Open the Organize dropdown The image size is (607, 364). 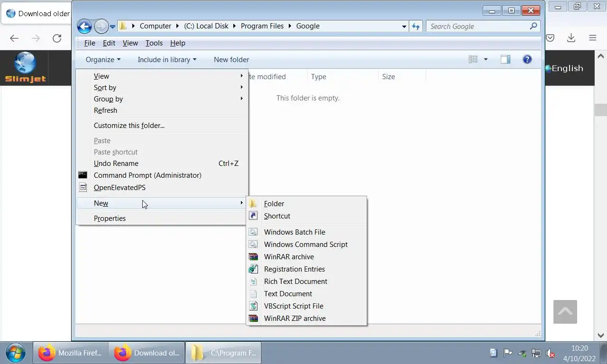103,60
